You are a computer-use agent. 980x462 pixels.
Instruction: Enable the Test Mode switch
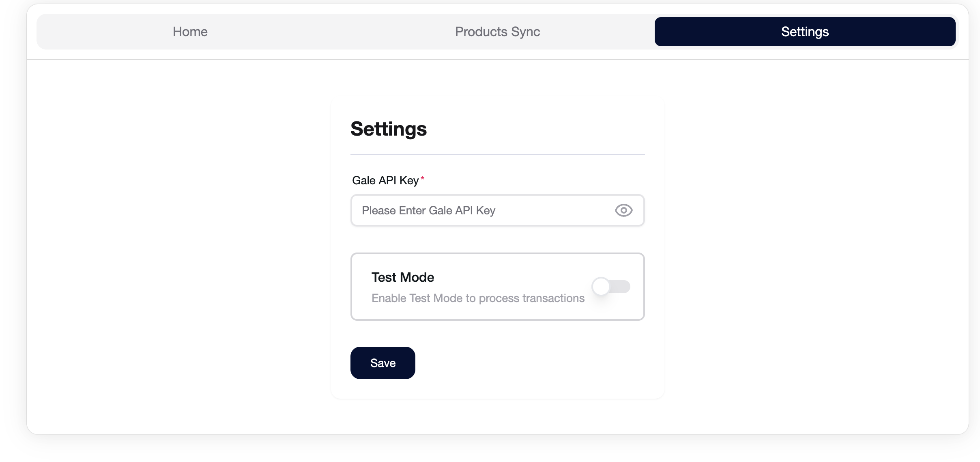pyautogui.click(x=611, y=287)
